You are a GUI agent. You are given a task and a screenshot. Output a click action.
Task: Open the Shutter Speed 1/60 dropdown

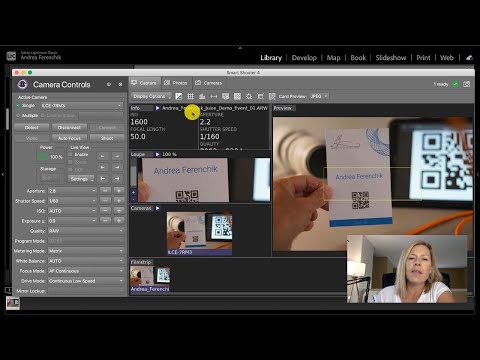click(x=72, y=201)
